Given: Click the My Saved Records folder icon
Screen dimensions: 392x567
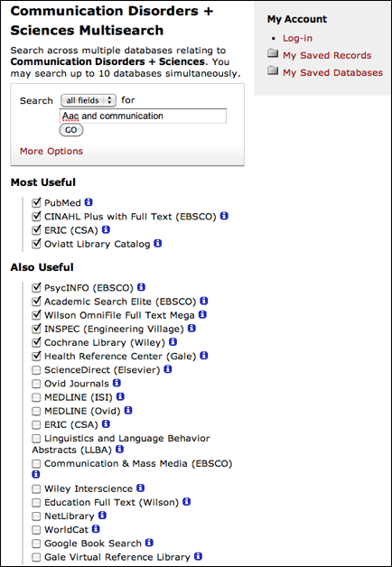Looking at the screenshot, I should 273,54.
